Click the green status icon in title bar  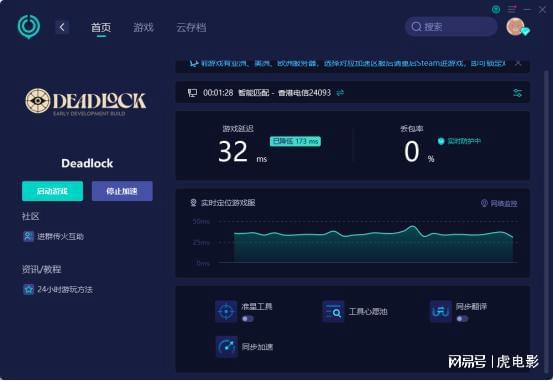tap(496, 10)
